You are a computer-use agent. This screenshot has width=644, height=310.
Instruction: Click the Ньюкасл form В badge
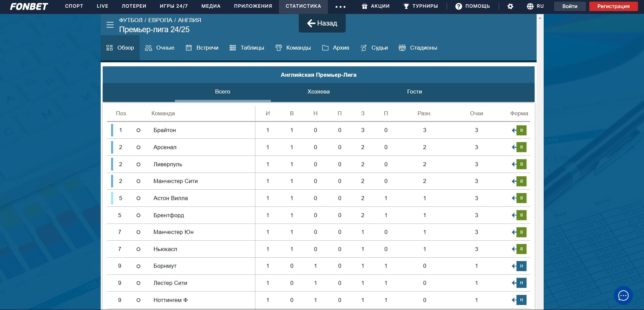(522, 249)
